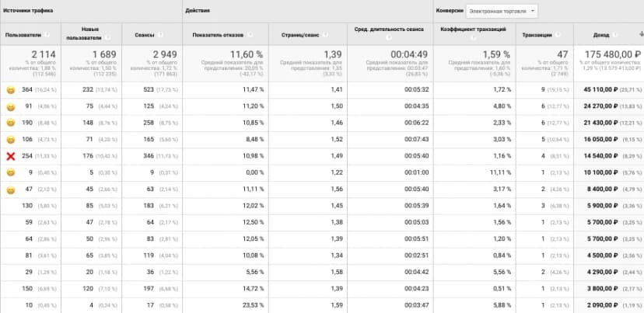The width and height of the screenshot is (644, 313).
Task: Click smiley icon in the 47 users row
Action: point(11,190)
